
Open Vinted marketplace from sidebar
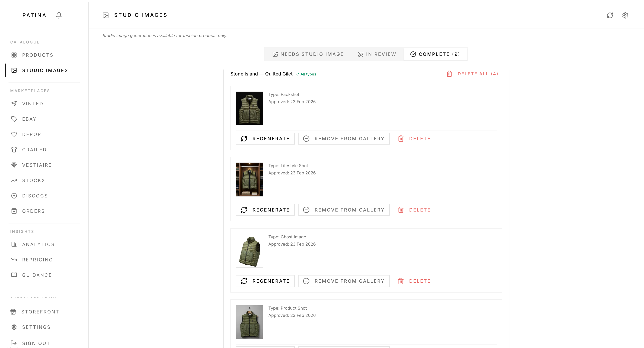click(x=33, y=104)
